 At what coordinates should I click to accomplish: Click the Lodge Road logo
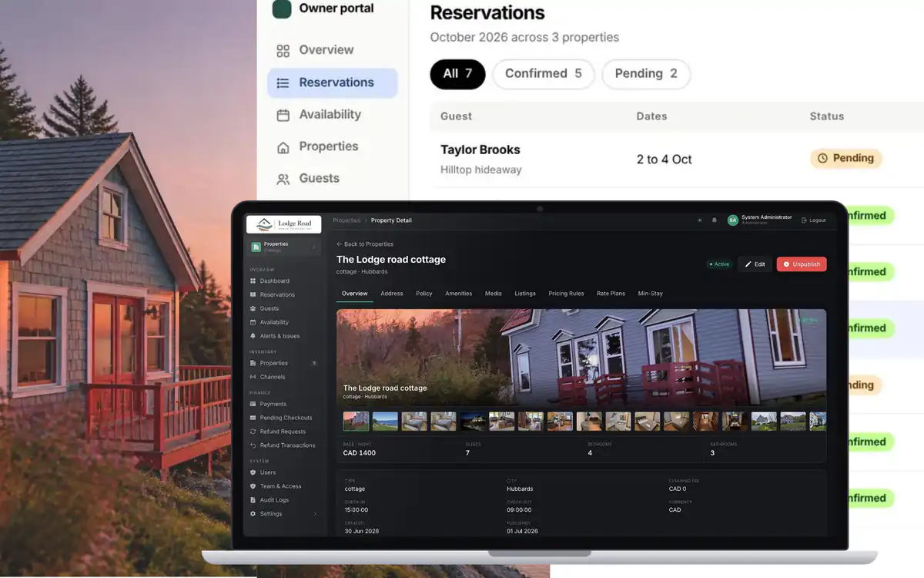283,224
